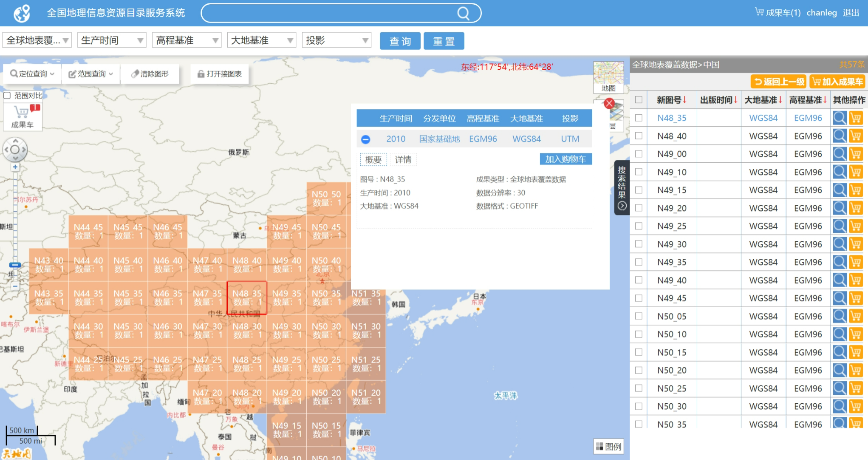The image size is (868, 470).
Task: Open the 投影 projection dropdown
Action: 336,40
